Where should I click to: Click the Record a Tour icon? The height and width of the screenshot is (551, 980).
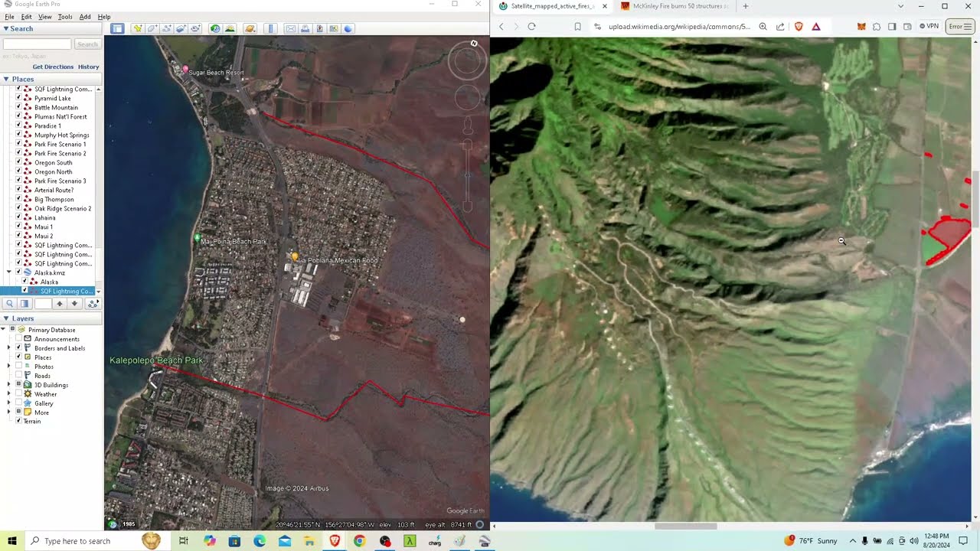coord(196,28)
